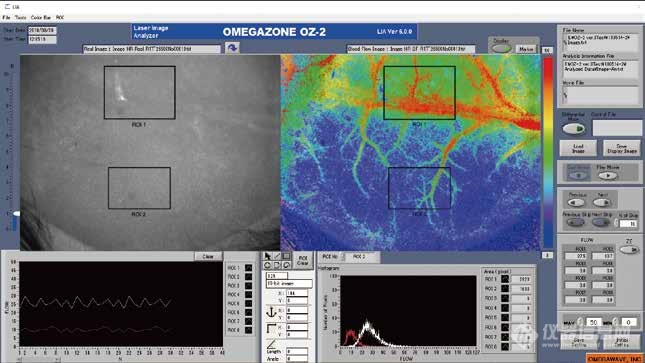Toggle the Display switch above blood flow image
645x363 pixels.
coord(501,49)
